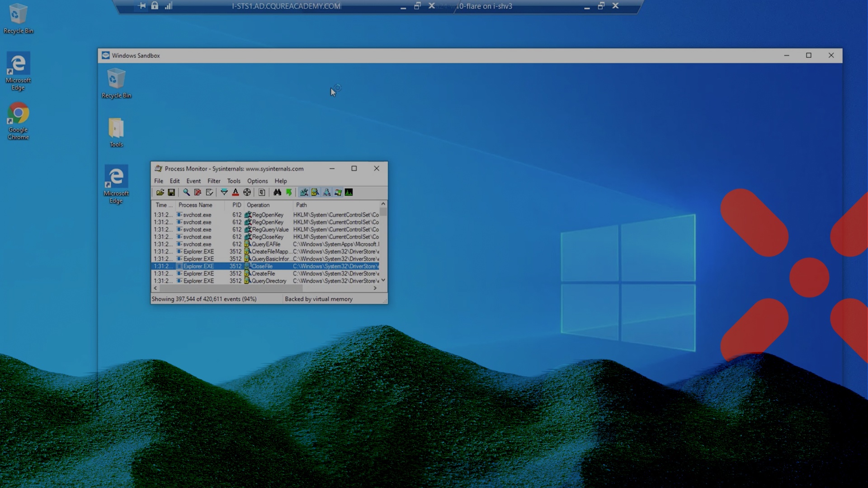This screenshot has width=868, height=488.
Task: Click 'Showing 397,544 of 420,611 events' status text
Action: click(204, 299)
